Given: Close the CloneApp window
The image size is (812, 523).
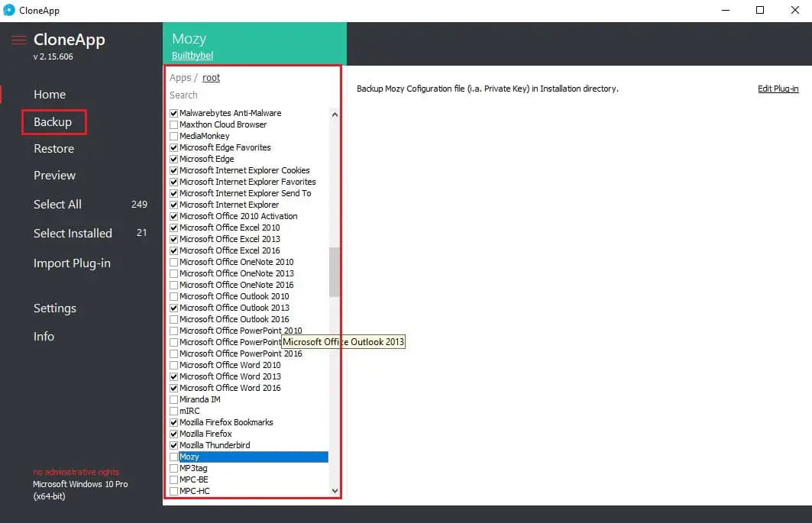Looking at the screenshot, I should pyautogui.click(x=795, y=10).
